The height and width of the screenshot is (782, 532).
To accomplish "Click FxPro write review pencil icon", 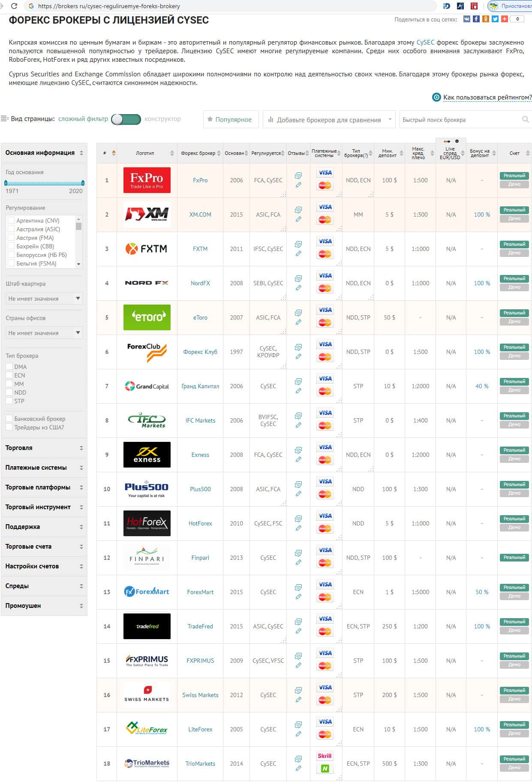I will click(x=298, y=185).
